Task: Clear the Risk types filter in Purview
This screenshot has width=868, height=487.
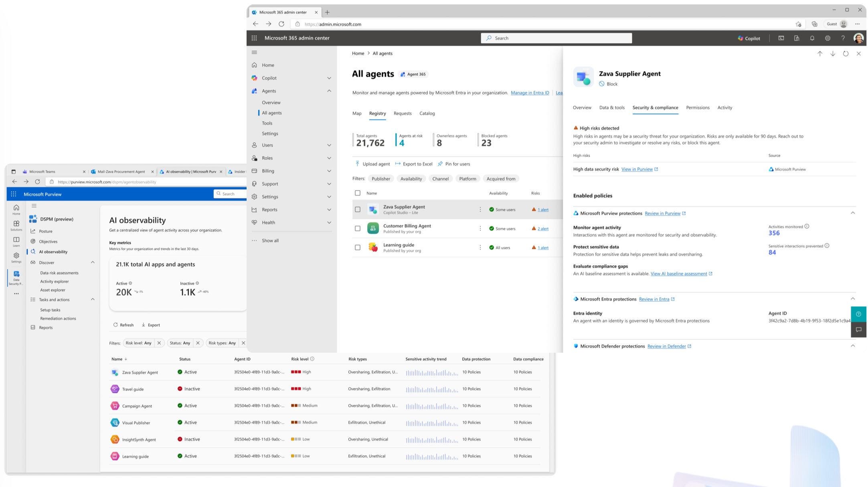Action: [243, 343]
